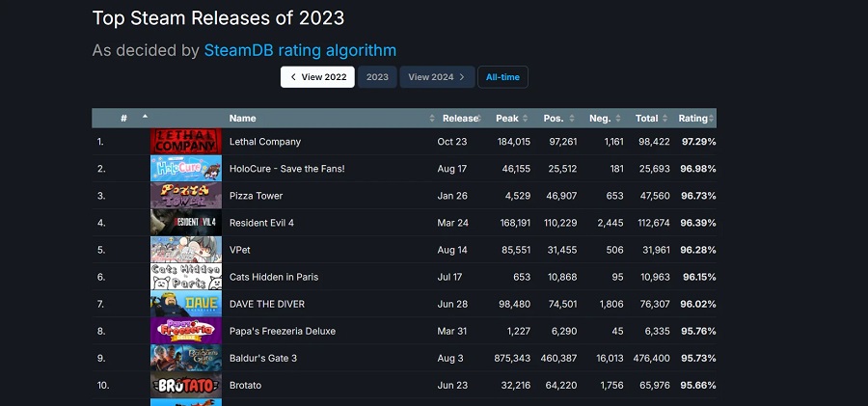Open the DAVE THE DIVER thumbnail

click(186, 304)
